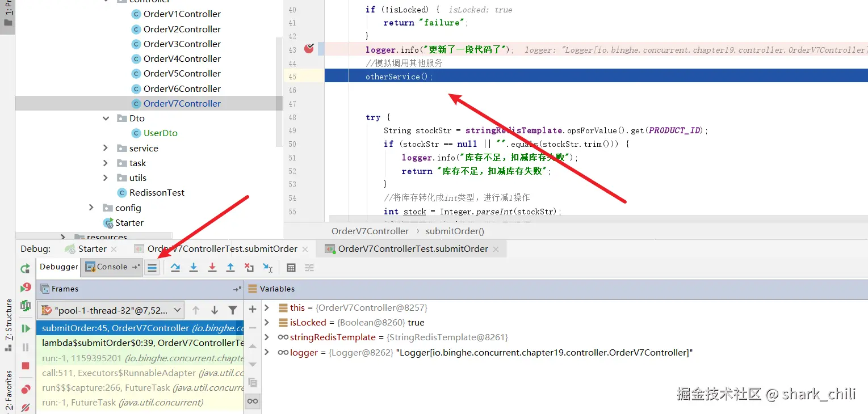The image size is (868, 414).
Task: Expand the task folder
Action: [106, 163]
